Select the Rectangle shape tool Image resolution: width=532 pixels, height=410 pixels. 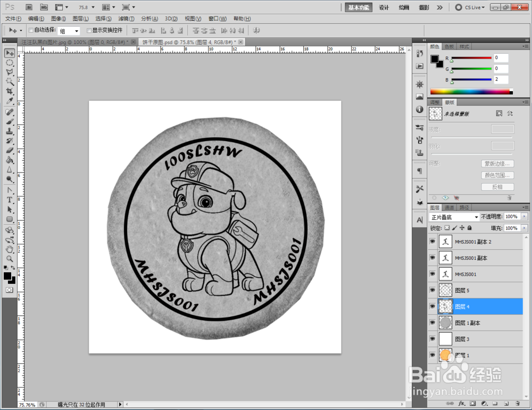pos(10,219)
